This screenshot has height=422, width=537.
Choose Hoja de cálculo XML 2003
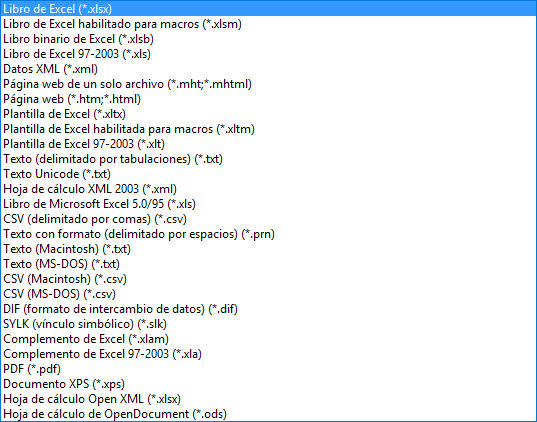coord(268,189)
